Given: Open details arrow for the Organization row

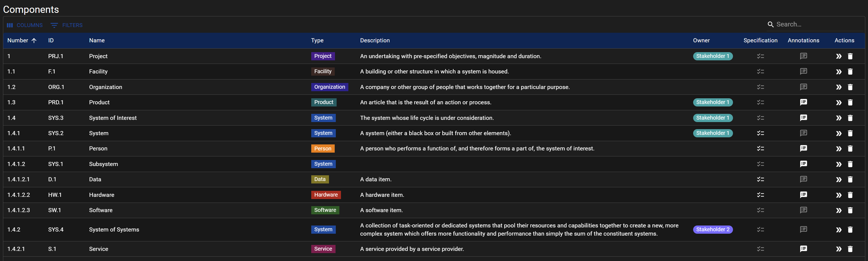Looking at the screenshot, I should 838,87.
